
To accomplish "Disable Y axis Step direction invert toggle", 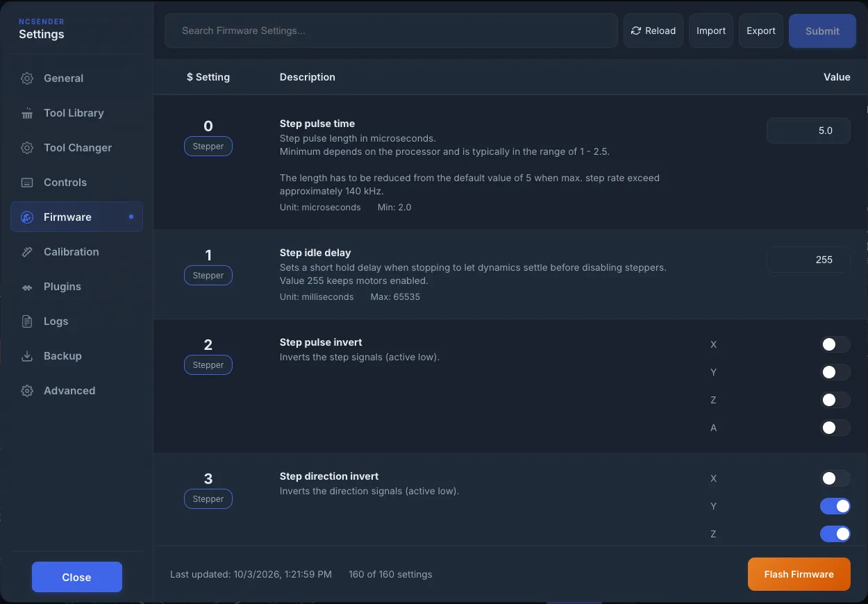I will 835,506.
